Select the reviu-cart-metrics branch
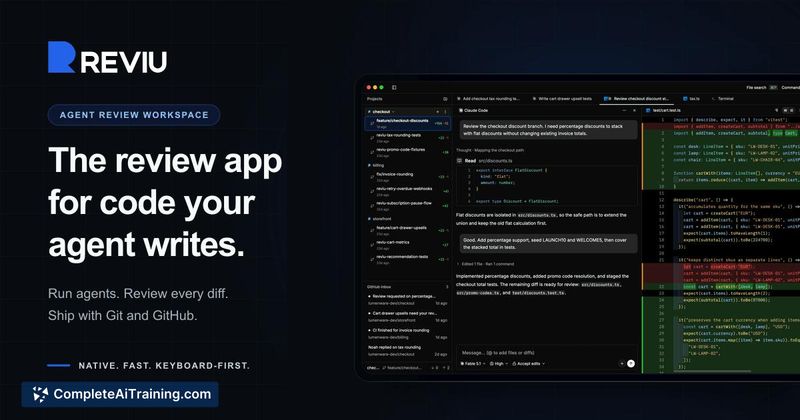Screen dimensions: 800x420 (407, 244)
